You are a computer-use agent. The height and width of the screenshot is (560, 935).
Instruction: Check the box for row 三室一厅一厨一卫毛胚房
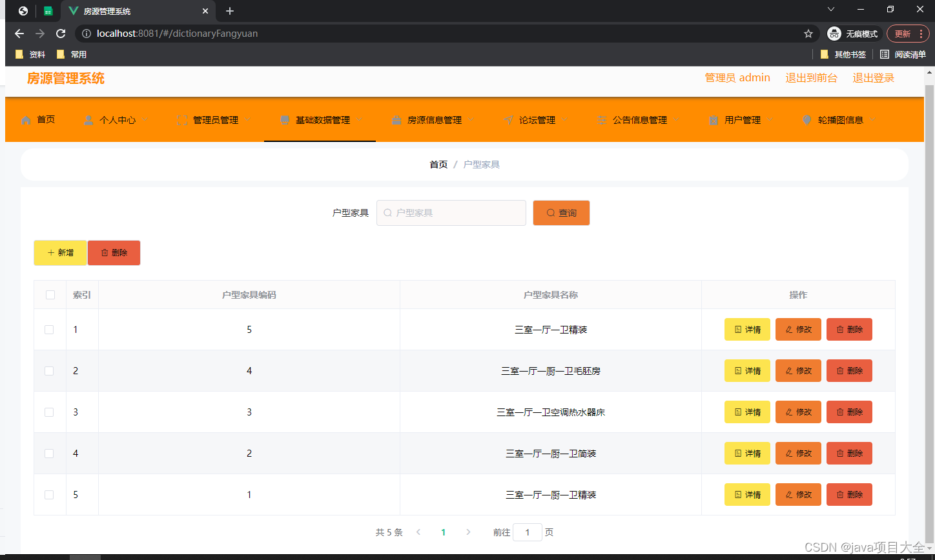(49, 371)
